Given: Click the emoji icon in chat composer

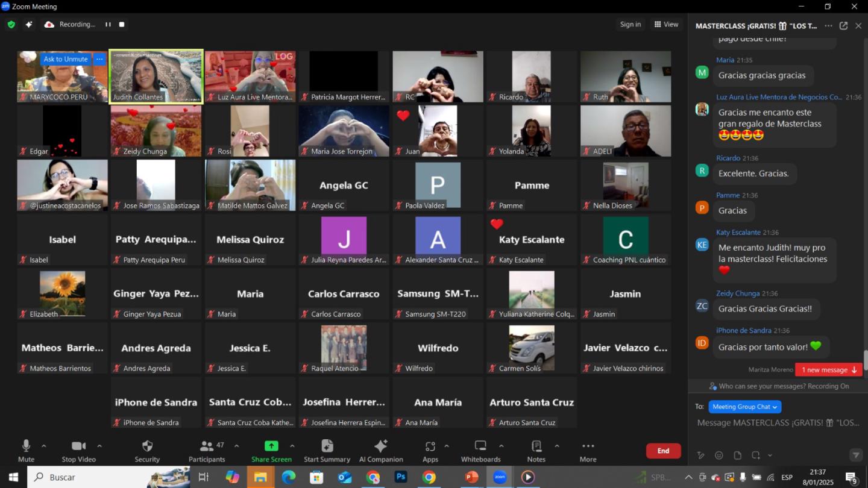Looking at the screenshot, I should [719, 455].
